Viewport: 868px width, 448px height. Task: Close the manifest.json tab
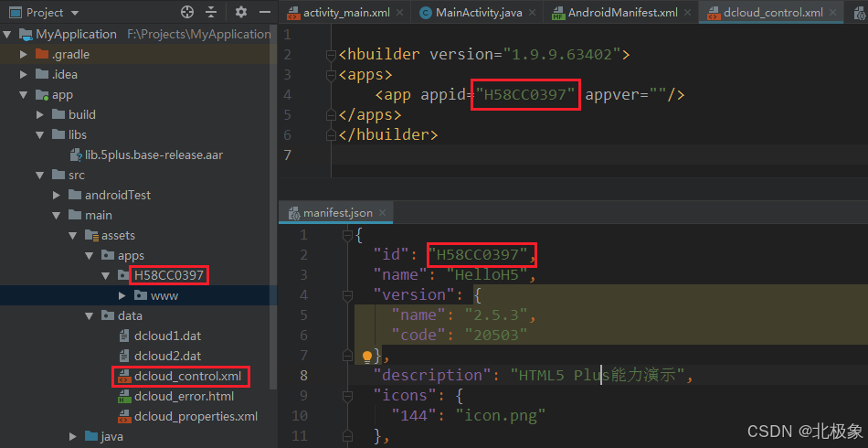383,213
